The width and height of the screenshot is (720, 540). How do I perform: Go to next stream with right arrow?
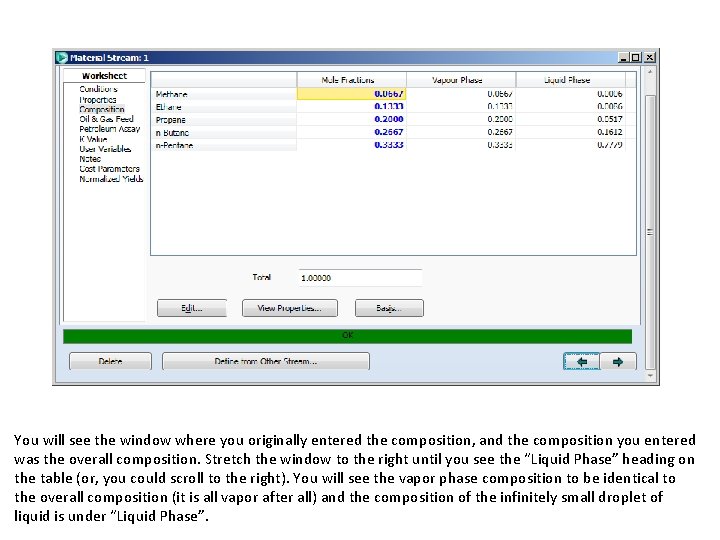click(x=618, y=361)
